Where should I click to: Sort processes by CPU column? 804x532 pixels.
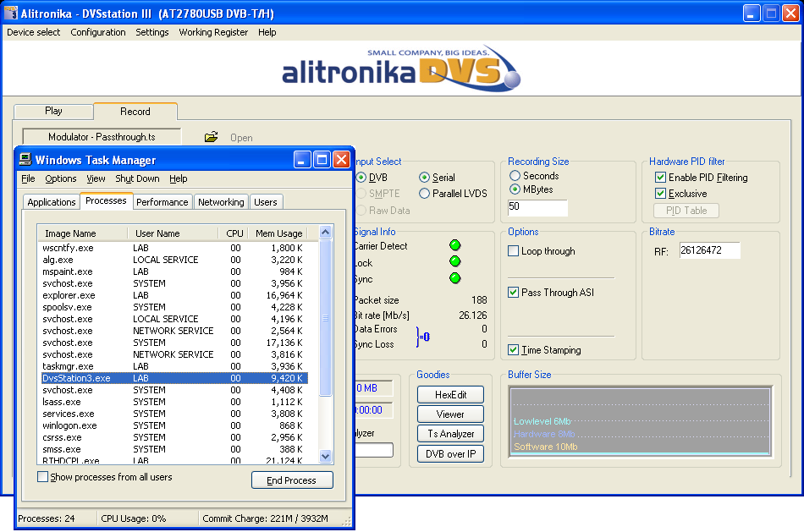[234, 233]
